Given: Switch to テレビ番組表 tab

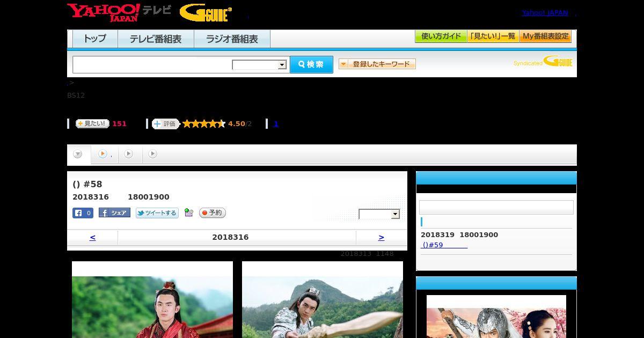Looking at the screenshot, I should click(156, 39).
